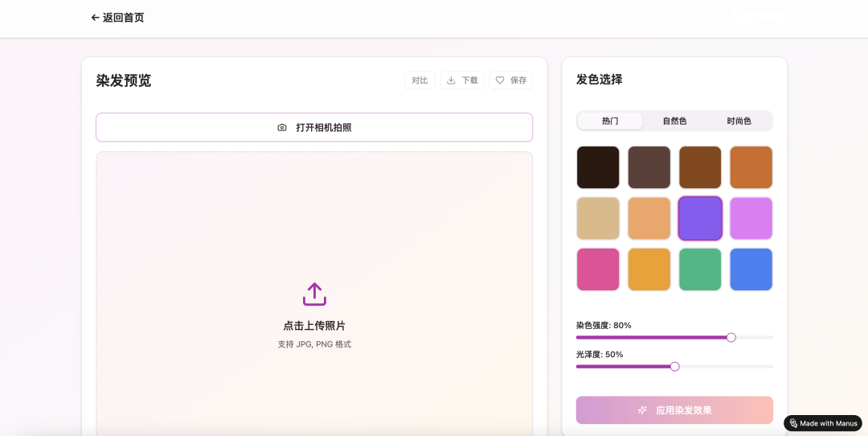The height and width of the screenshot is (436, 868).
Task: Select the purple hair color swatch
Action: coord(700,218)
